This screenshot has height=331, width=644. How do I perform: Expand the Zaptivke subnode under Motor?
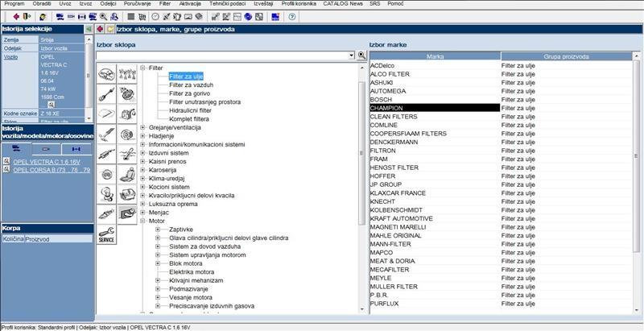pos(158,230)
